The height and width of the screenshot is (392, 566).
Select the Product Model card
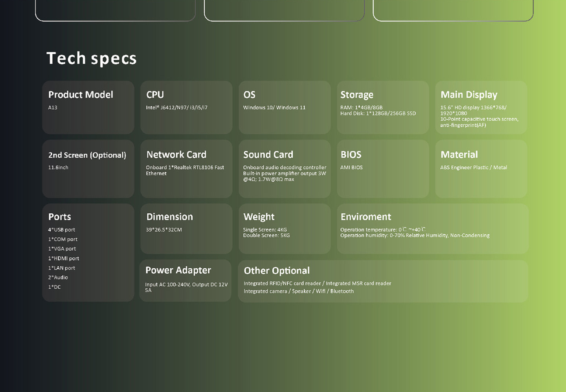click(88, 107)
